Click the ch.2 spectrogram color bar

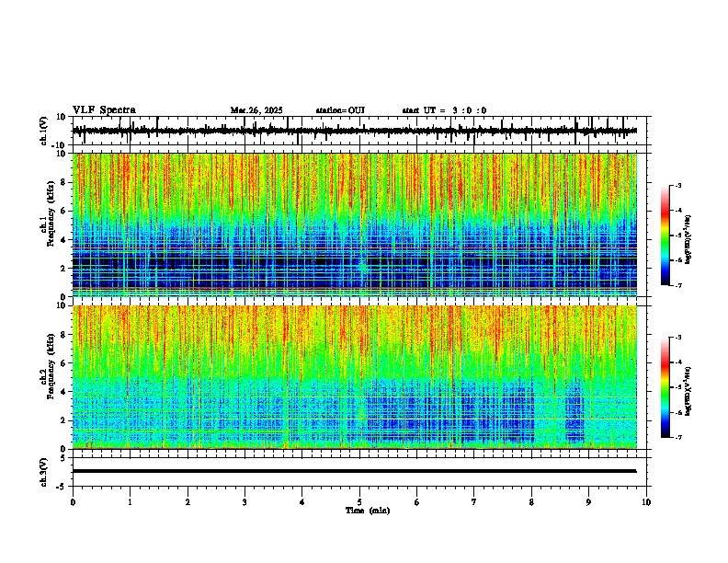(x=665, y=387)
